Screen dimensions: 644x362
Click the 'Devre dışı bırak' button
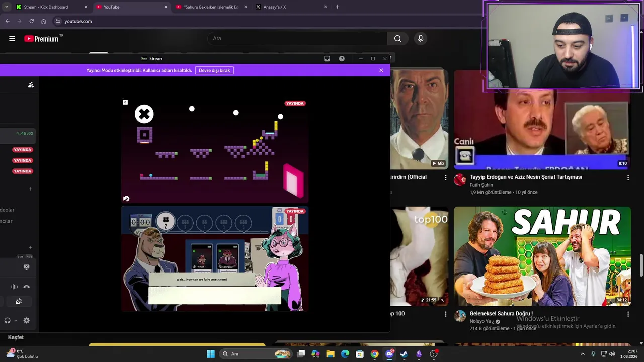[214, 70]
